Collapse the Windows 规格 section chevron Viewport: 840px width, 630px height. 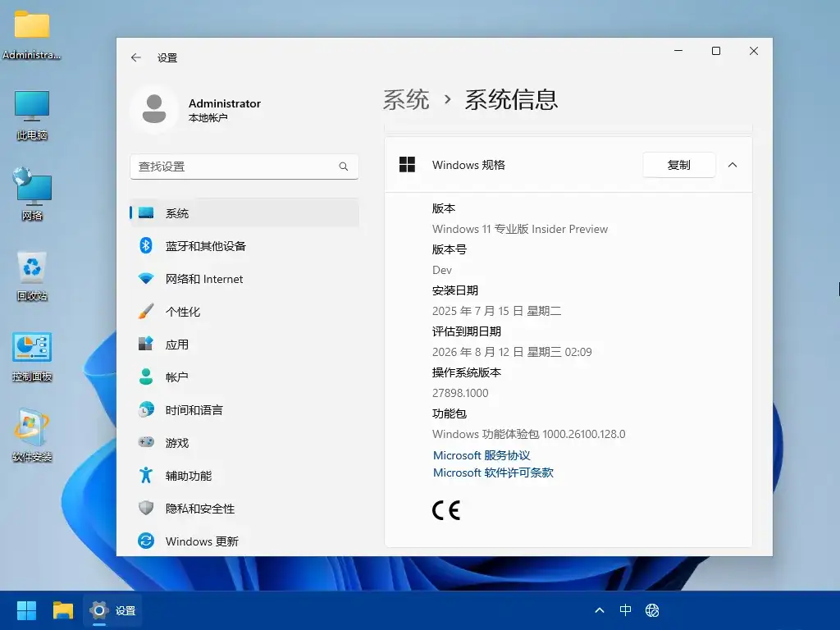[x=733, y=165]
